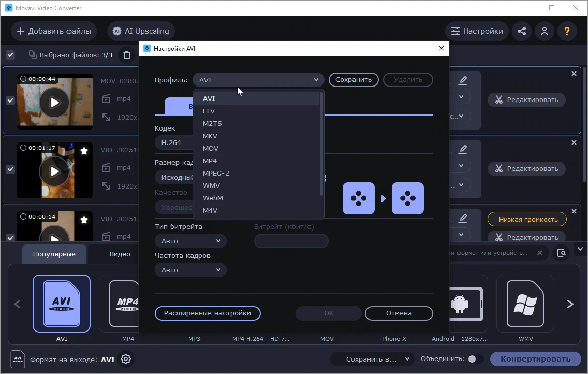
Task: Open Расширенные настройки
Action: tap(208, 313)
